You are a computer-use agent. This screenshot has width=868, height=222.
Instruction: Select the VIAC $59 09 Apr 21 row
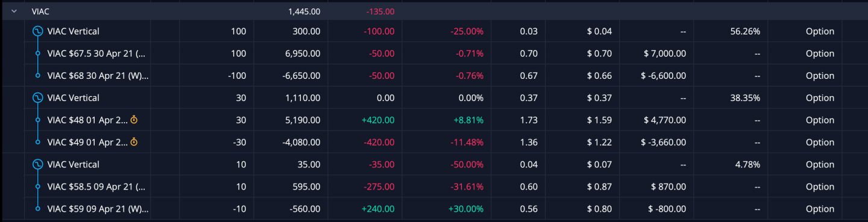point(434,209)
